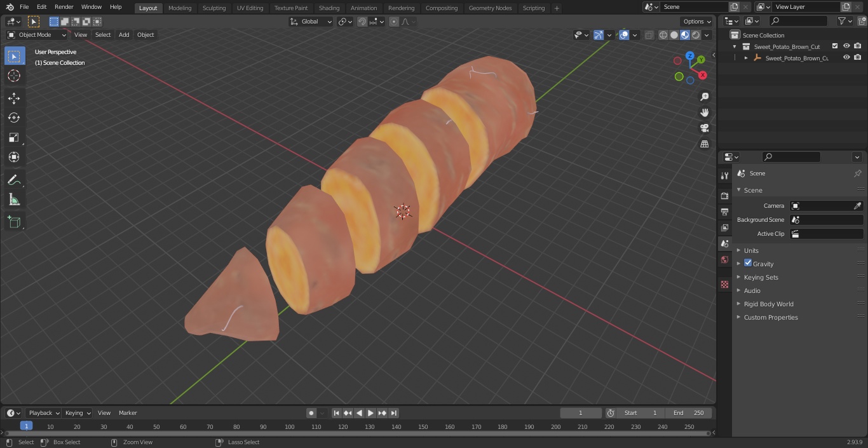Select the Measure tool
Image resolution: width=868 pixels, height=448 pixels.
pyautogui.click(x=14, y=200)
